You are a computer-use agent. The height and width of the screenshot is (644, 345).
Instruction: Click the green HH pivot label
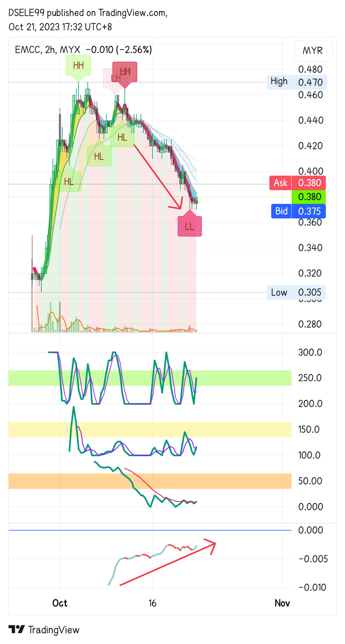pos(78,66)
